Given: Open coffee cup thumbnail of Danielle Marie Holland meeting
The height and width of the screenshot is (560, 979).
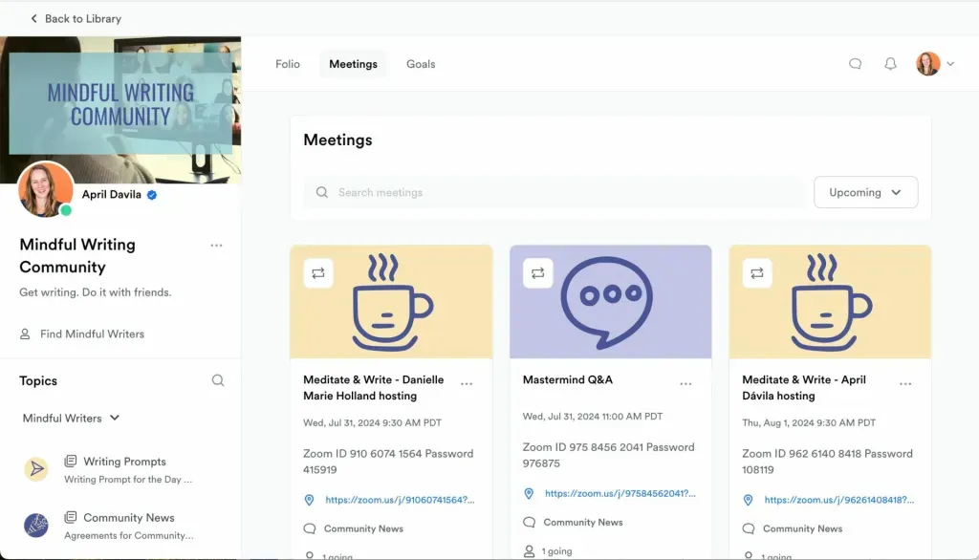Looking at the screenshot, I should coord(391,302).
